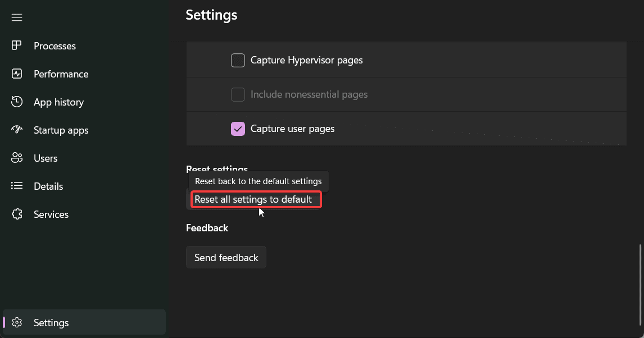
Task: Click the Services puzzle-piece icon
Action: click(x=17, y=214)
